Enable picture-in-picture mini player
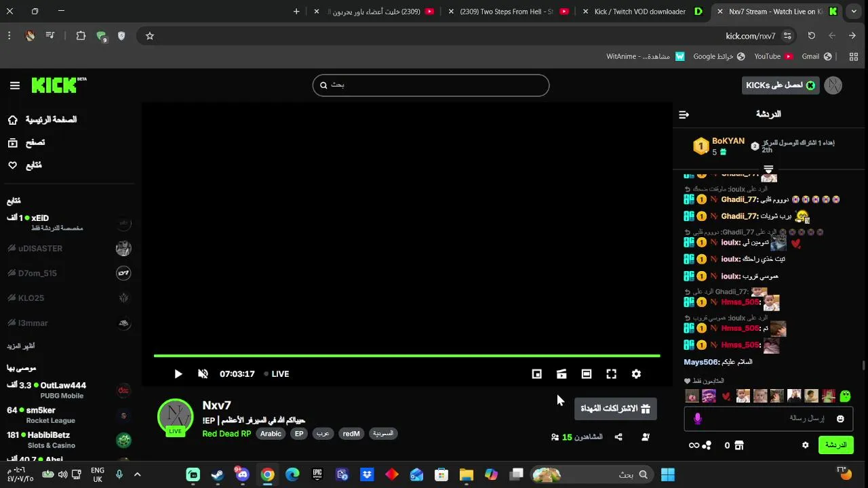This screenshot has height=488, width=868. point(536,374)
